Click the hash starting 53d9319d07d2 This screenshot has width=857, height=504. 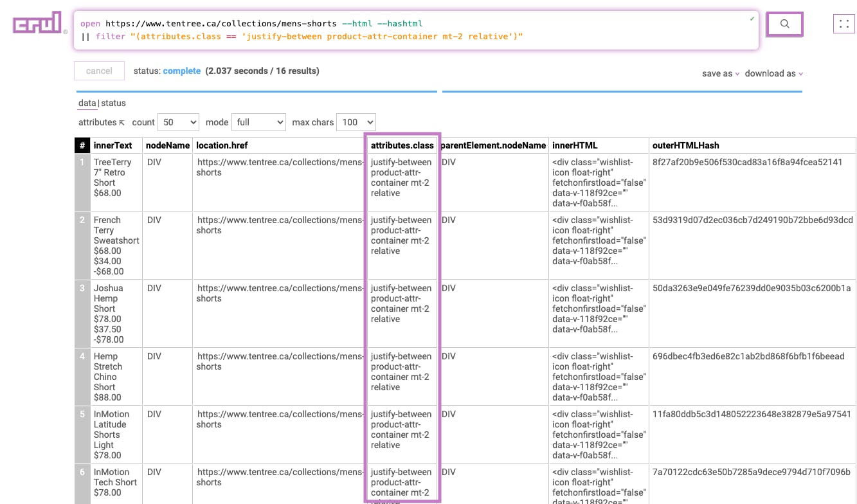(752, 220)
